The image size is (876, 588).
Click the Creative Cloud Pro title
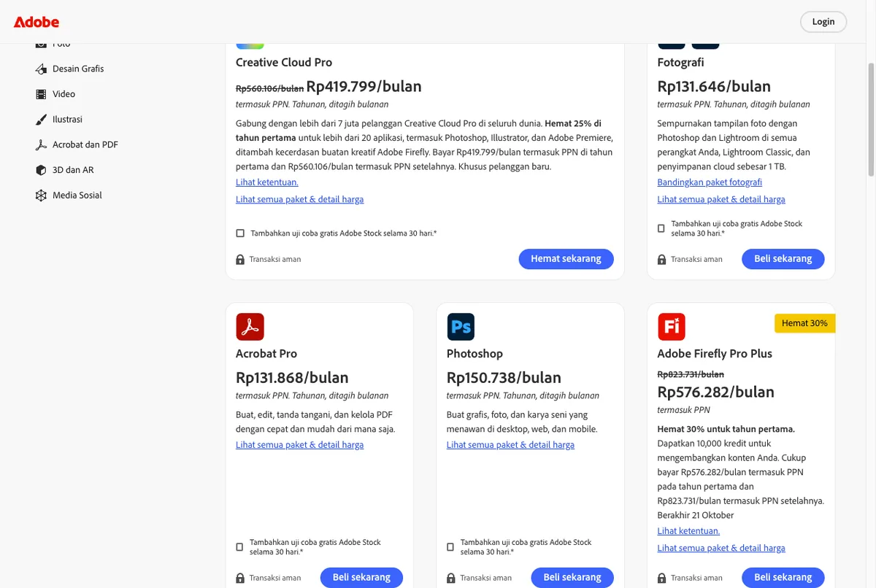284,63
